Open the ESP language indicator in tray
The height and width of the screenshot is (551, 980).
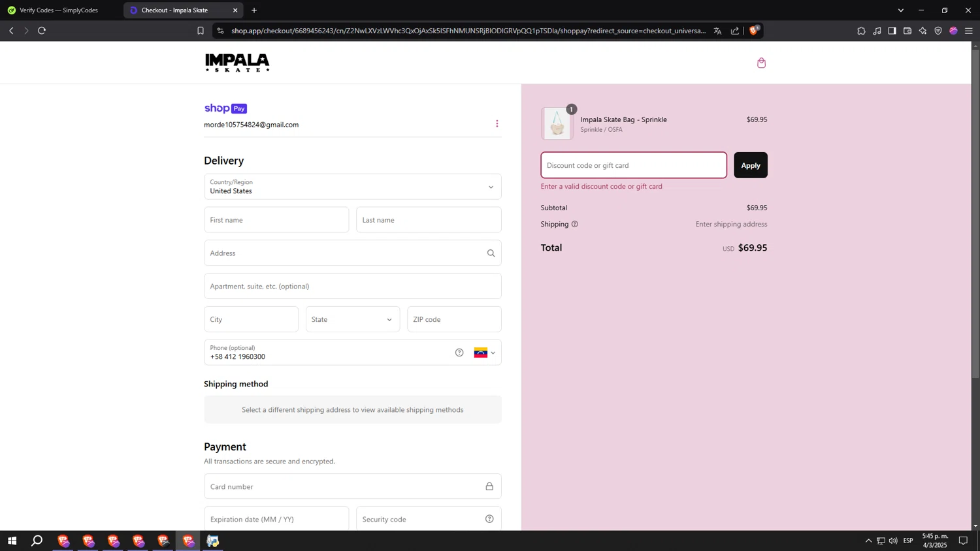(x=908, y=541)
